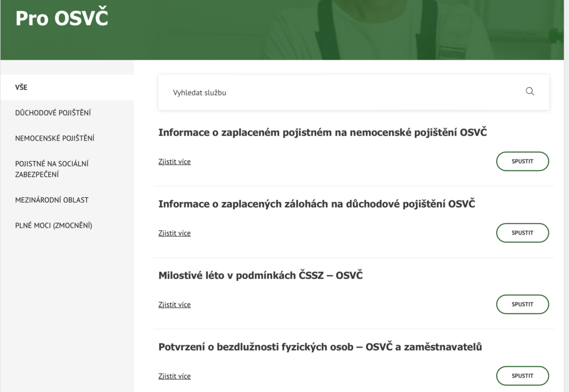Image resolution: width=569 pixels, height=392 pixels.
Task: Start SPUSTIT for Potvrzení o bezdlužnosti
Action: coord(522,375)
